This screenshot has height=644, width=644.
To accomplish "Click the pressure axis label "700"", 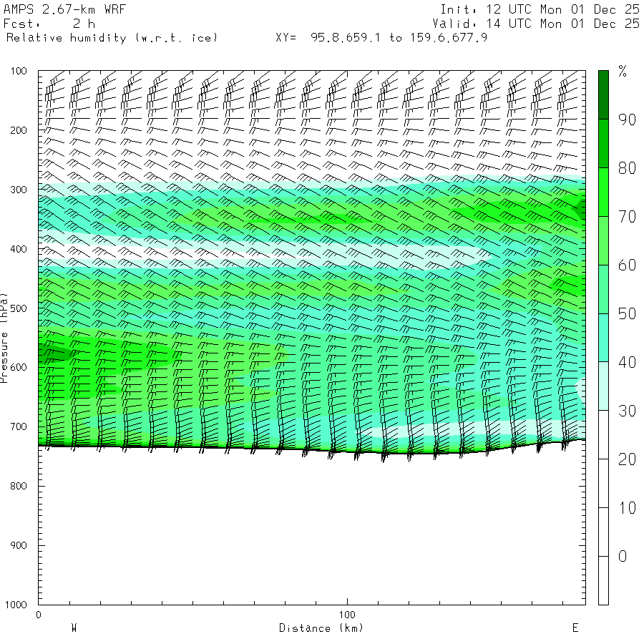I will tap(19, 426).
